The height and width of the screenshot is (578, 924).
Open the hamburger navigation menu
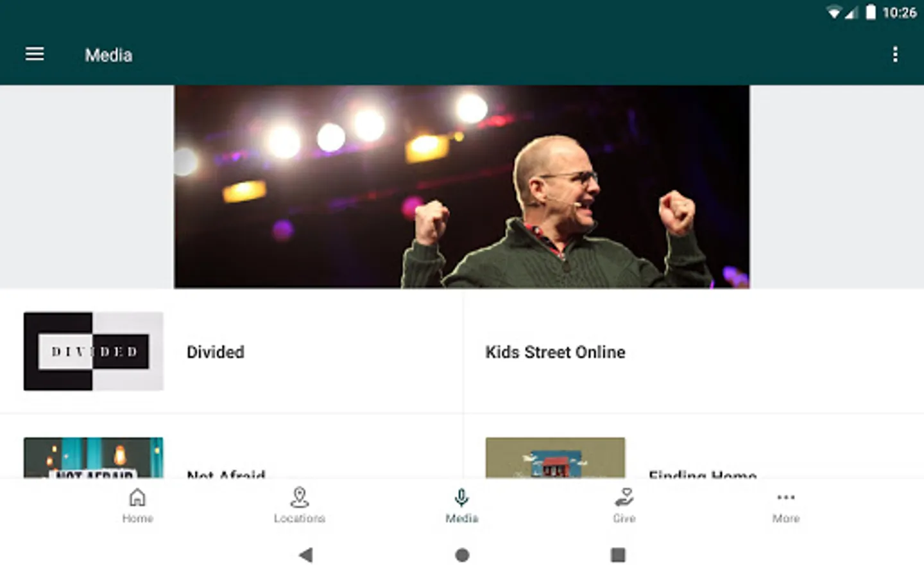click(35, 55)
